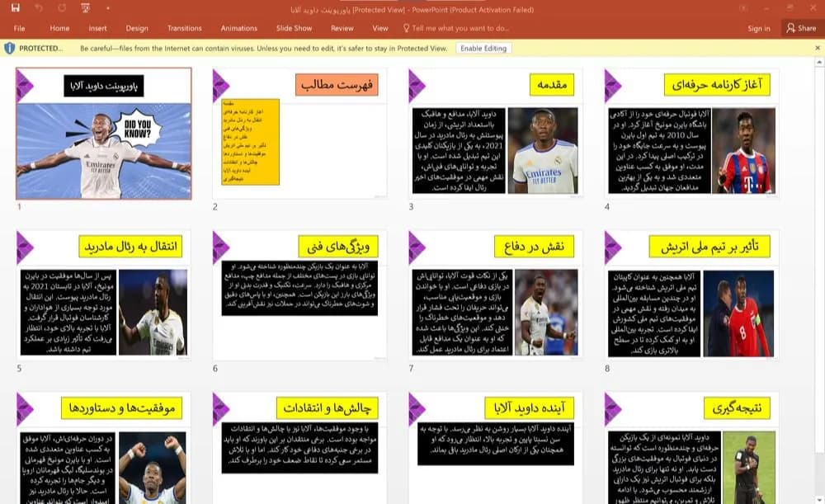Switch to the Home ribbon tab
The width and height of the screenshot is (825, 504).
point(59,28)
